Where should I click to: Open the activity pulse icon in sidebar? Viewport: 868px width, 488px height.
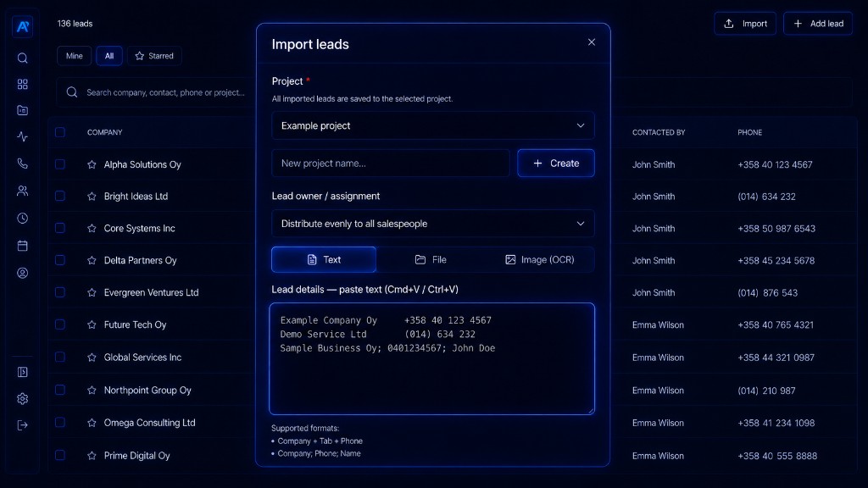[22, 136]
